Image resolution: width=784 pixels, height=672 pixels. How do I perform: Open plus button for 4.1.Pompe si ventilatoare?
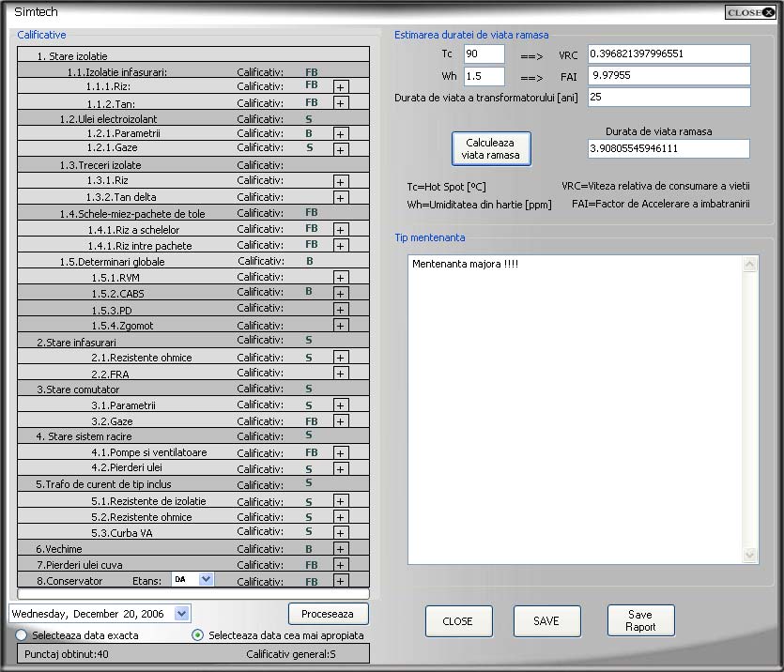tap(341, 453)
